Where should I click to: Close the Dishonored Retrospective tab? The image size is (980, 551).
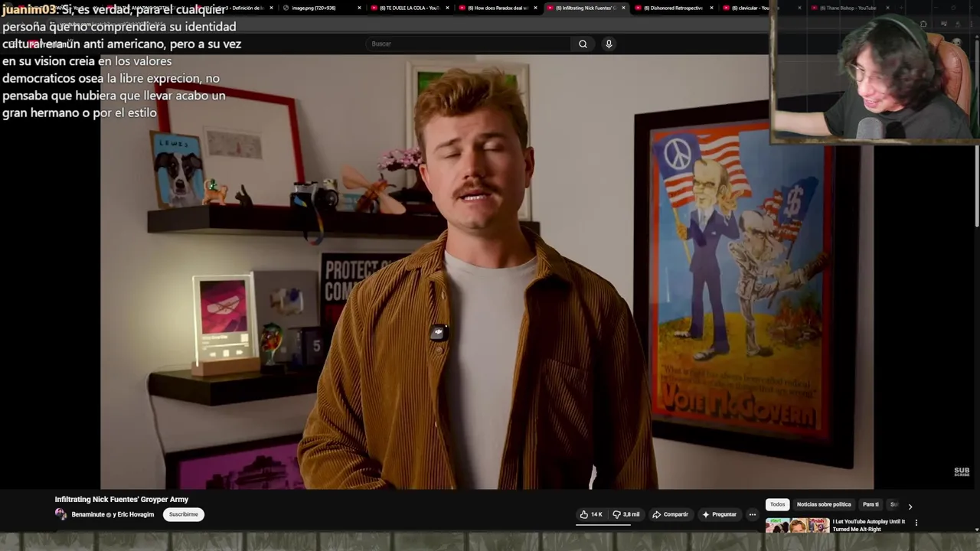pos(711,8)
